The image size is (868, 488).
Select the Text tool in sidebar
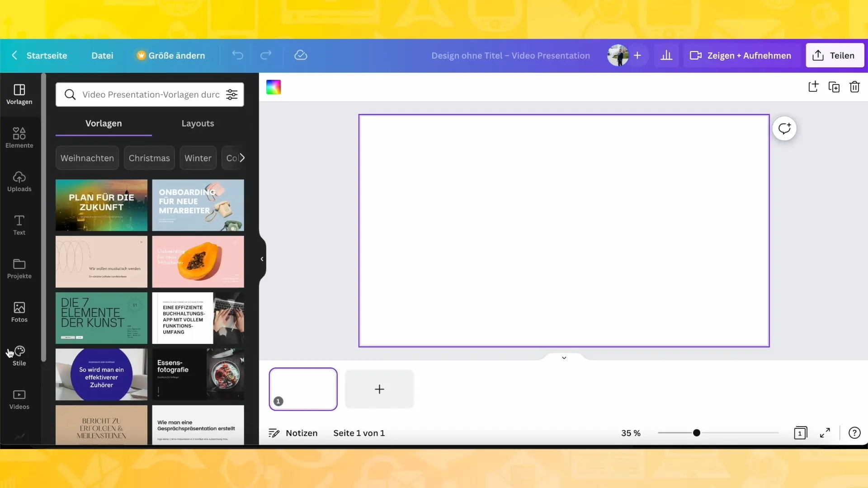[x=19, y=225]
